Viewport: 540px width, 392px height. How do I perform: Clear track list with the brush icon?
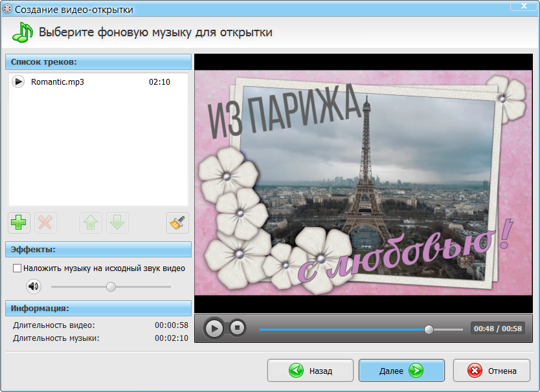pos(177,223)
